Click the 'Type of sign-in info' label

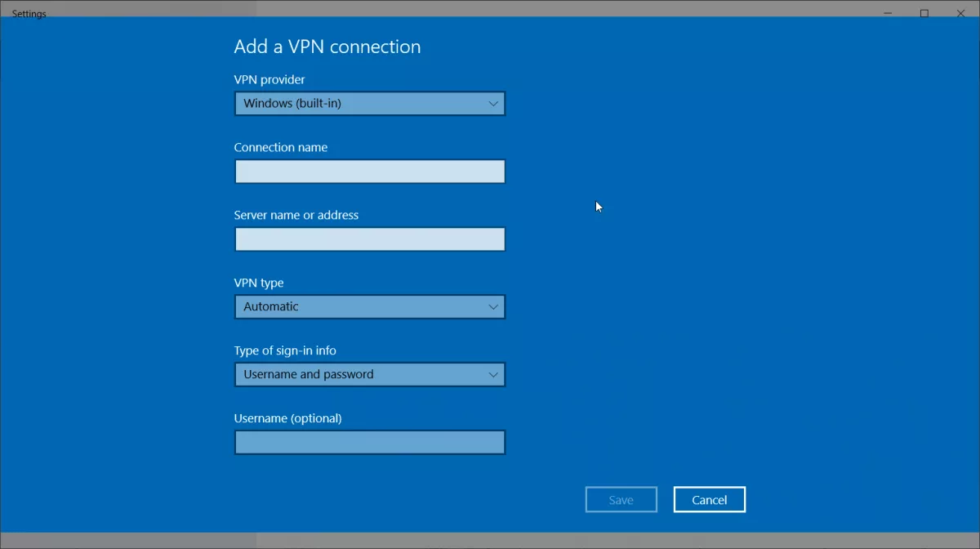pyautogui.click(x=285, y=351)
